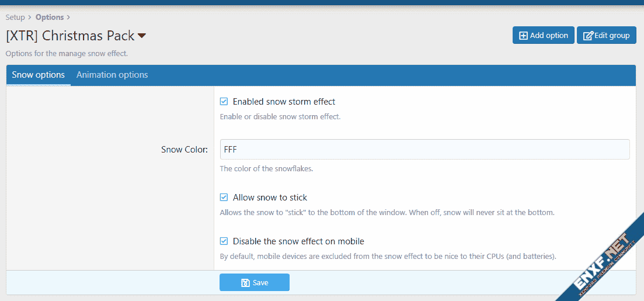Disable the Enabled snow storm effect checkbox

[x=224, y=102]
